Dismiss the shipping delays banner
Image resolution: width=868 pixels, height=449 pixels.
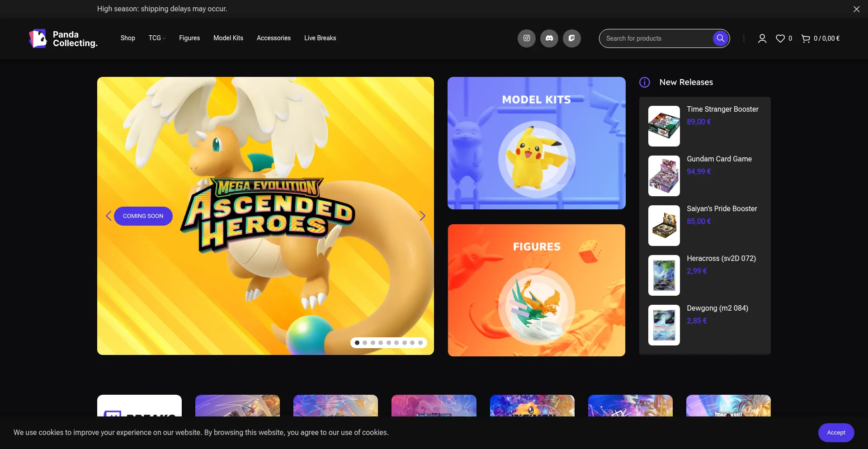[x=856, y=9]
